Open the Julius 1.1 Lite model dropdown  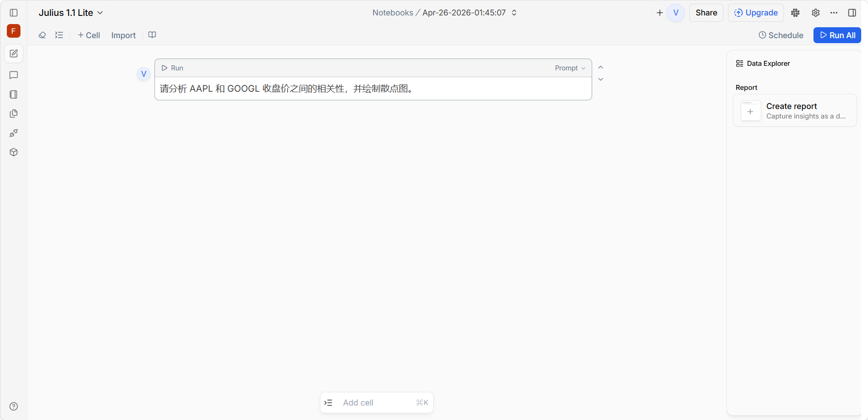click(71, 13)
